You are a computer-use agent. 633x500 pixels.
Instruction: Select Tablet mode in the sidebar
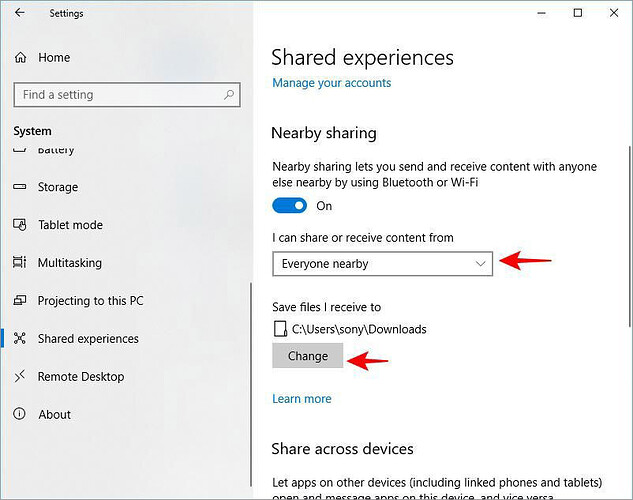coord(70,225)
